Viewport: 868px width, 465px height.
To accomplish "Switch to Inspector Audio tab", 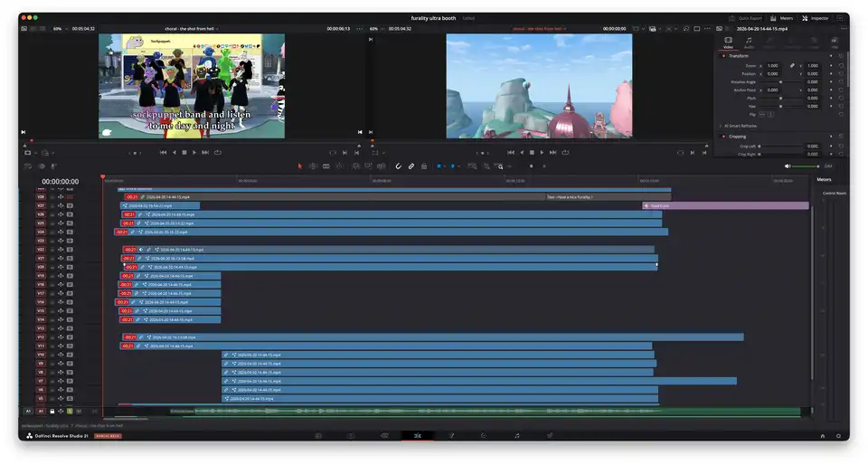I will (749, 43).
